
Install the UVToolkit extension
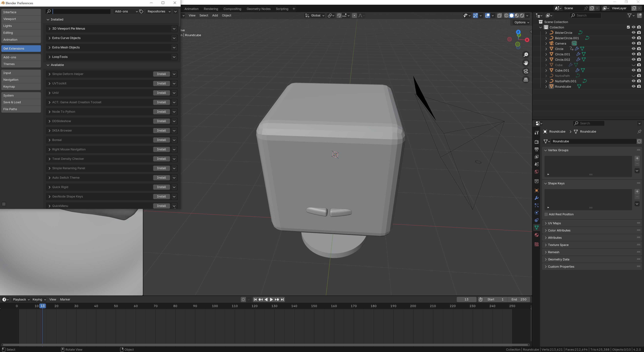coord(162,83)
